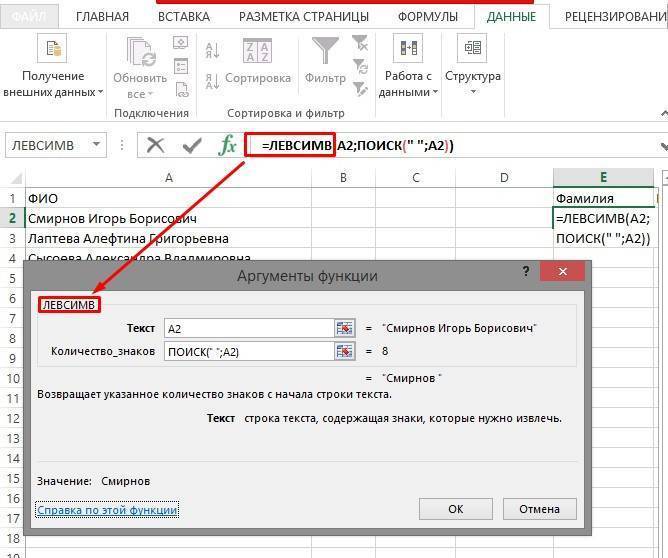Open the Name Box dropdown arrow
Viewport: 668px width, 558px height.
point(97,145)
